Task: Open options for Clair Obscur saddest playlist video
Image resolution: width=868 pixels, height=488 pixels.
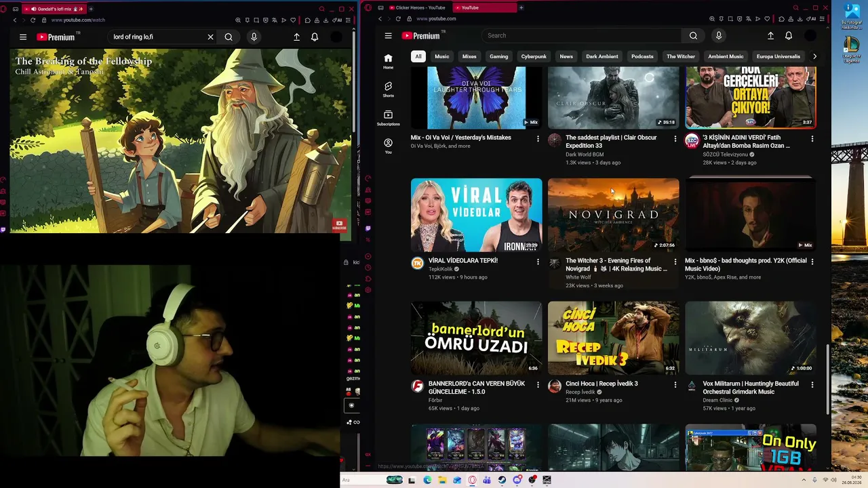Action: pyautogui.click(x=675, y=139)
